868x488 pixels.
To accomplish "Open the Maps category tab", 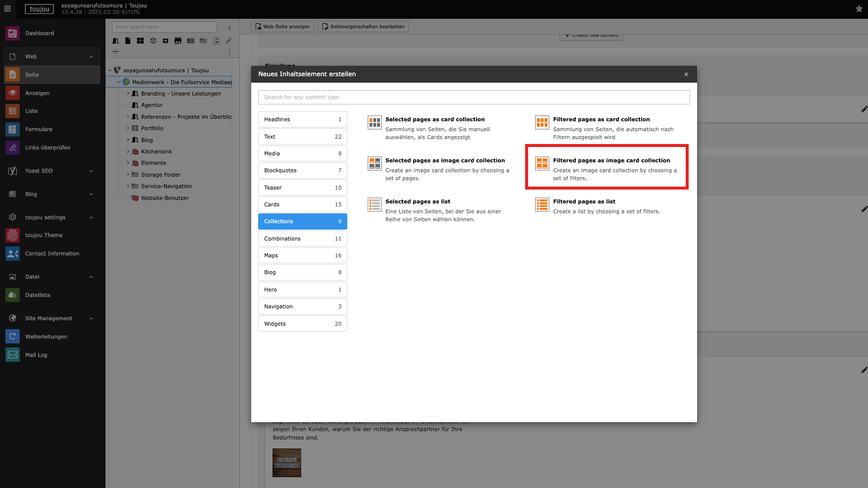I will 302,255.
